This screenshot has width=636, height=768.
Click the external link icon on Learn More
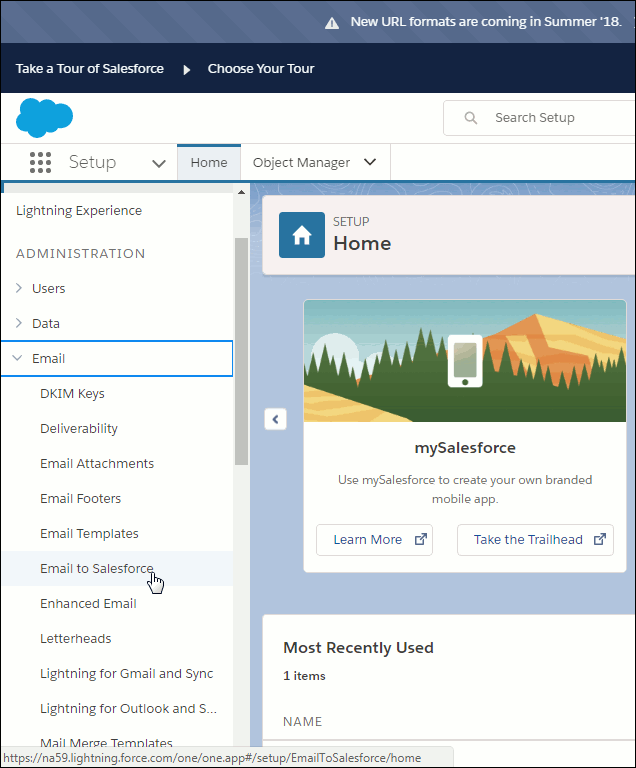(x=420, y=539)
